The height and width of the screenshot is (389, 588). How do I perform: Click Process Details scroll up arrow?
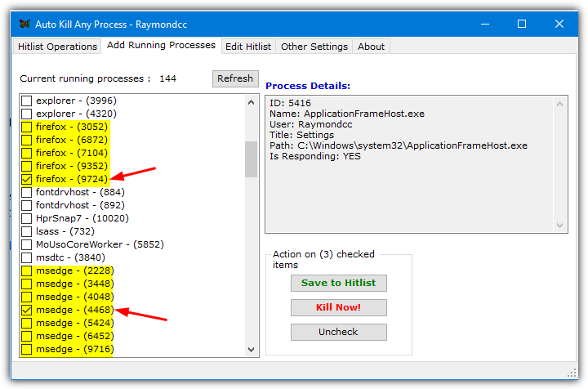(560, 105)
